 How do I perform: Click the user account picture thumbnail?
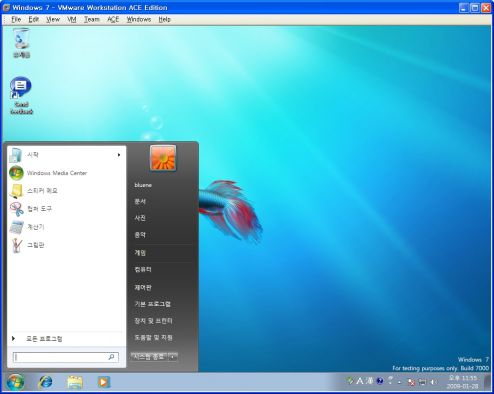pyautogui.click(x=163, y=158)
